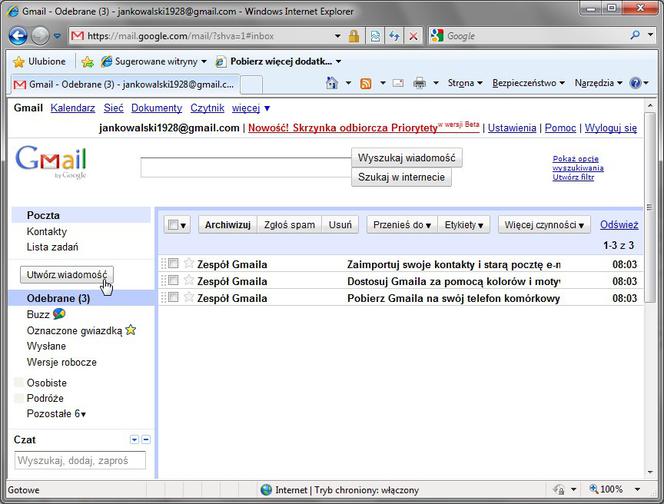664x504 pixels.
Task: Open the Ustawienia link
Action: point(512,128)
